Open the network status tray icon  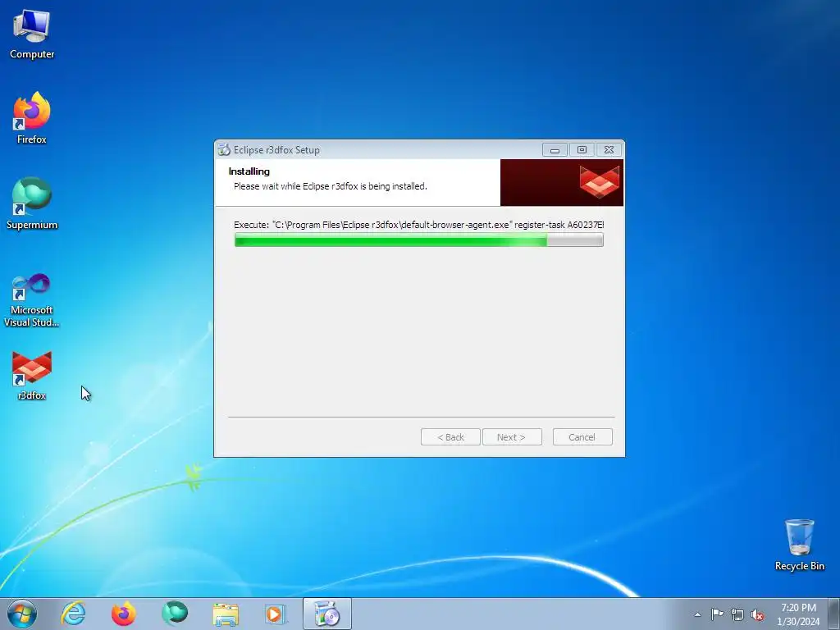click(737, 614)
